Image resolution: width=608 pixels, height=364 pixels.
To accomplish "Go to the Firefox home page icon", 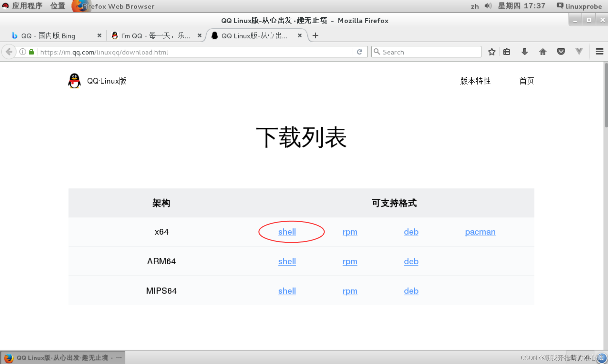I will pos(543,52).
